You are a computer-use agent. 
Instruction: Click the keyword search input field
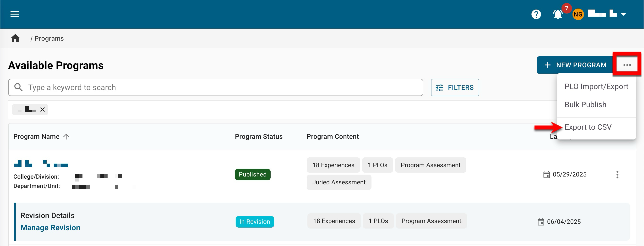click(215, 87)
